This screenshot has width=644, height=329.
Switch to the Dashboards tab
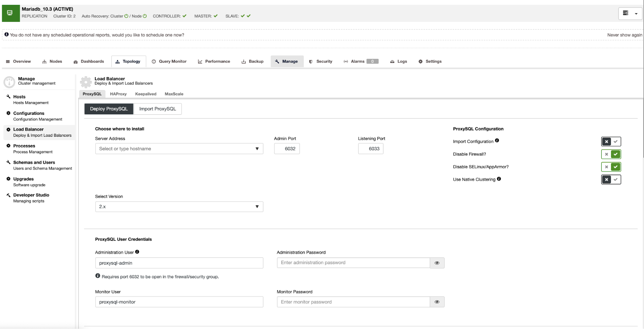[x=89, y=61]
